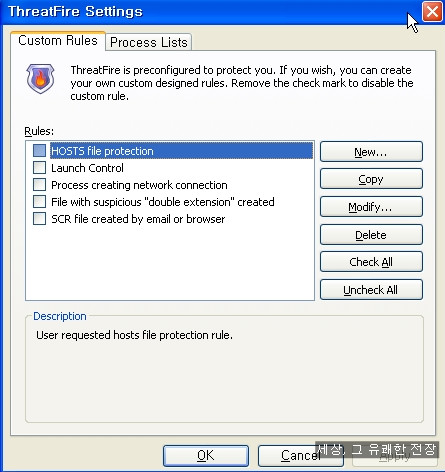The image size is (445, 472).
Task: Select the File with suspicious double extension rule
Action: (x=163, y=202)
